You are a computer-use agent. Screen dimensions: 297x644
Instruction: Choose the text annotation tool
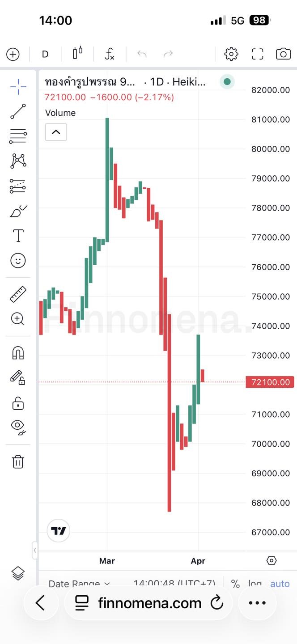(x=18, y=236)
